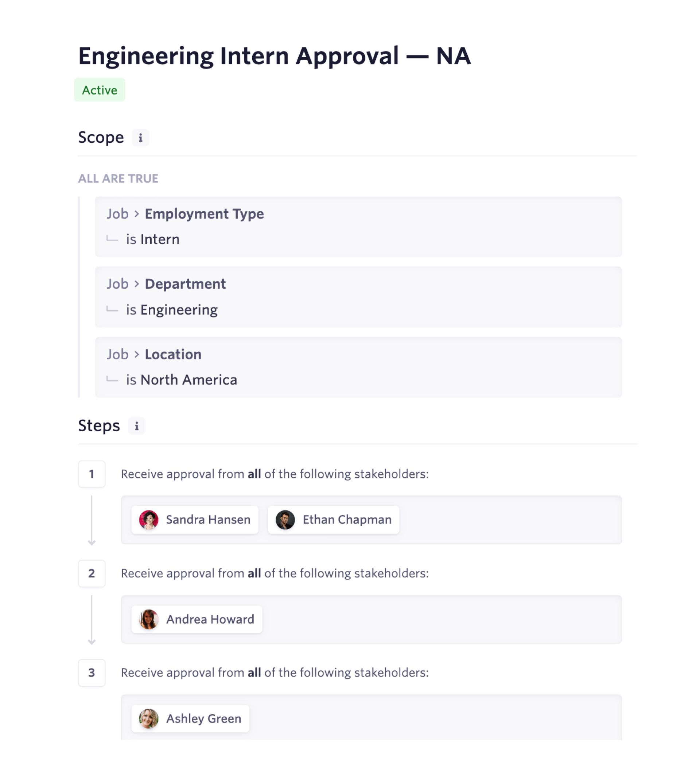
Task: Expand the Job chevron before Employment Type
Action: coord(136,214)
